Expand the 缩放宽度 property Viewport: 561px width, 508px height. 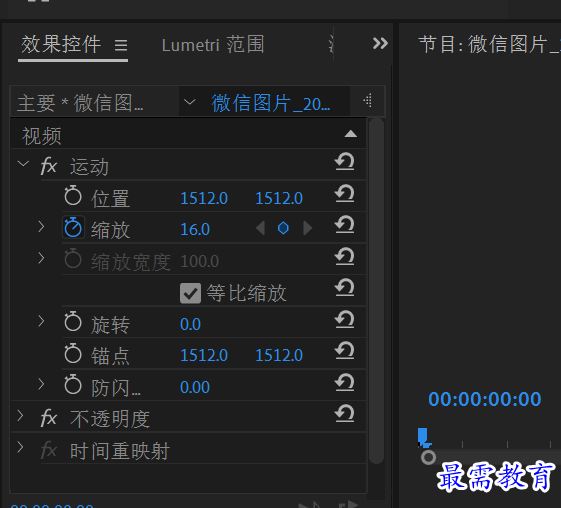click(x=42, y=258)
